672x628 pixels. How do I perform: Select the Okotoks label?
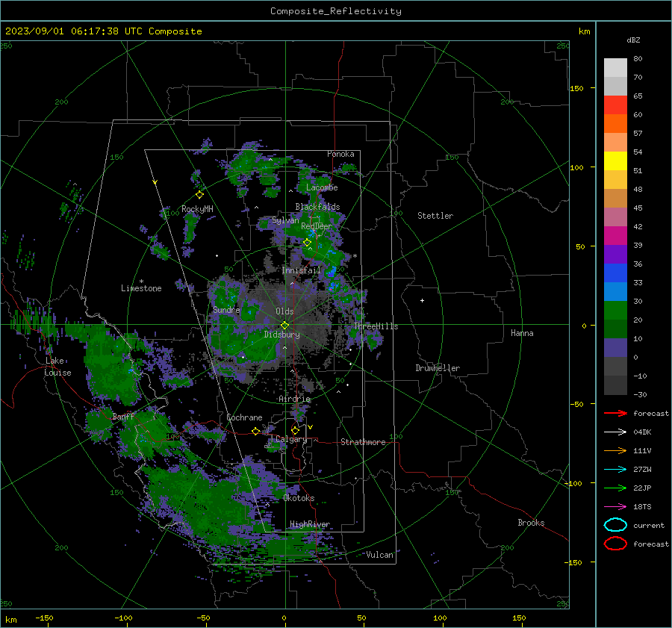click(299, 498)
